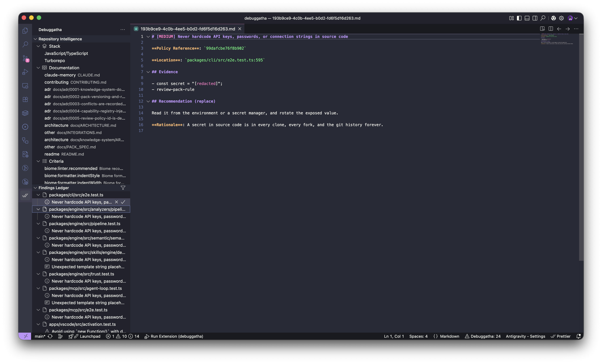This screenshot has width=602, height=364.
Task: Open the Extensions view
Action: (x=25, y=99)
